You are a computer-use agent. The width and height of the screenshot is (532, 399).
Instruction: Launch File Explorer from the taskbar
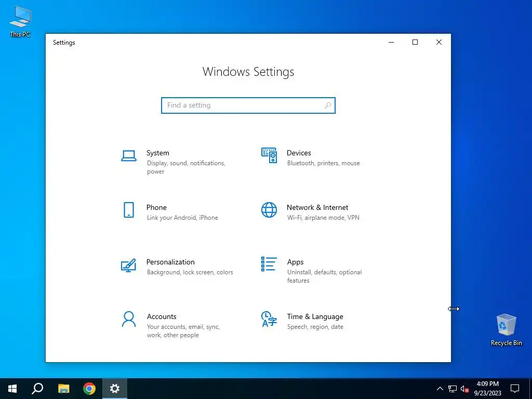pos(63,389)
